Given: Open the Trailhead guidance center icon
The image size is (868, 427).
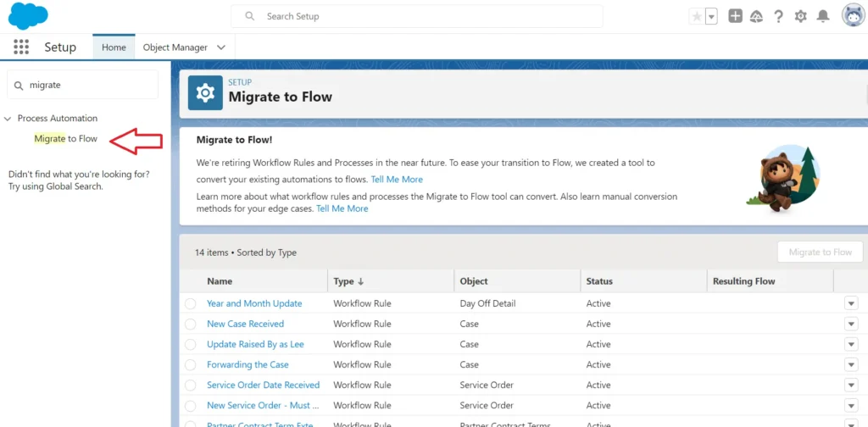Looking at the screenshot, I should point(756,17).
